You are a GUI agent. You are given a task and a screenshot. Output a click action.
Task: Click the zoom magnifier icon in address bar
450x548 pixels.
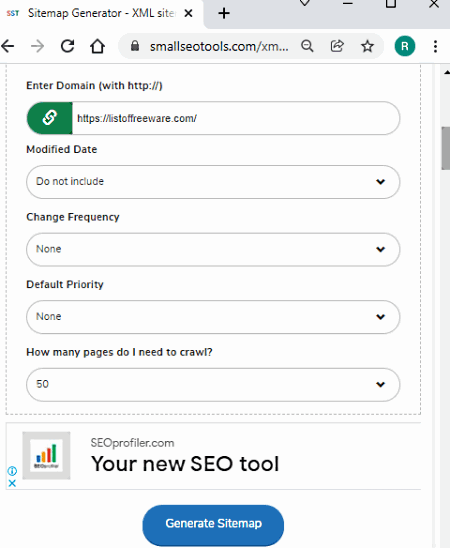click(307, 46)
